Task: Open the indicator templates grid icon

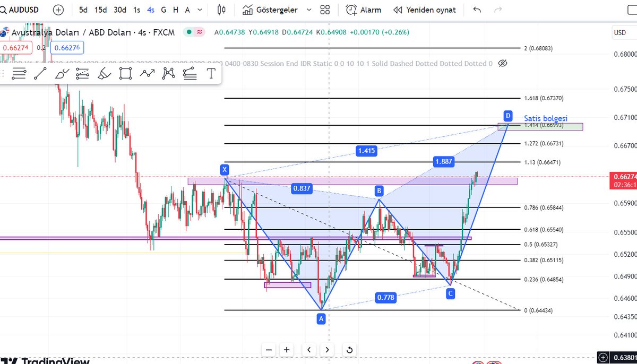Action: click(325, 10)
